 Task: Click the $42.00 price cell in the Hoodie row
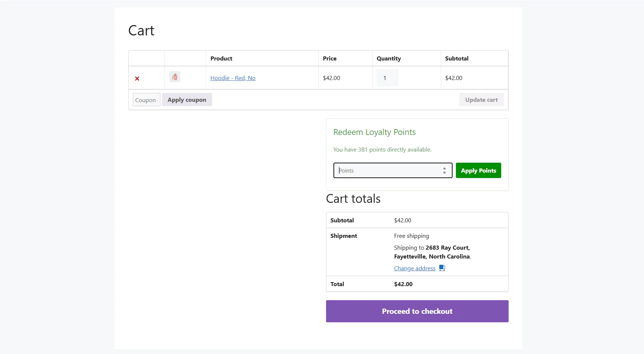tap(331, 78)
